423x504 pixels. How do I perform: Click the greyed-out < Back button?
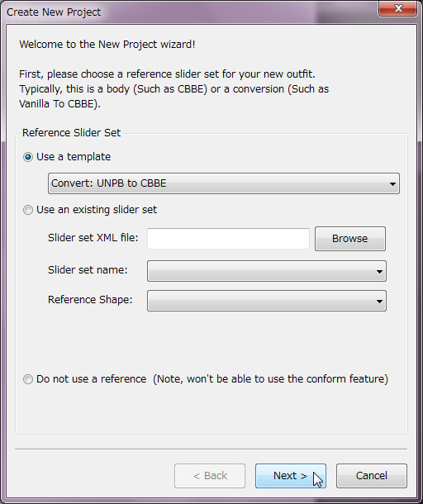[210, 476]
